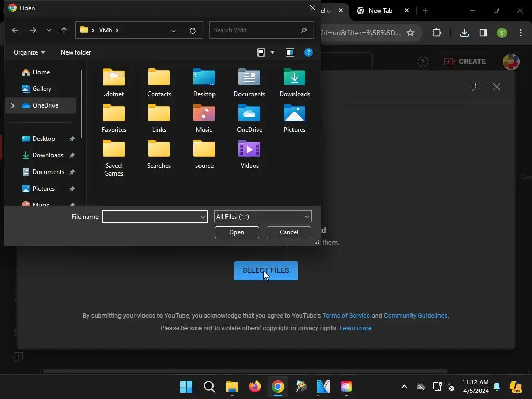Open Community Guidelines link
The image size is (532, 399).
pos(416,315)
